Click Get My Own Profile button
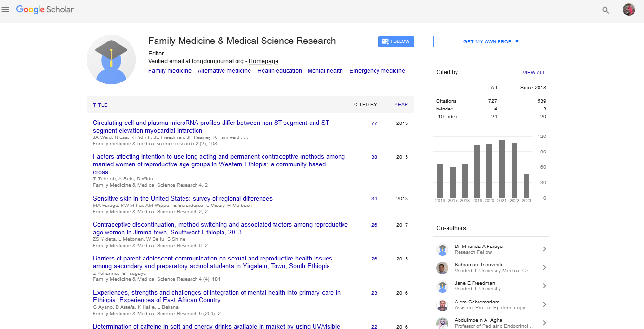The image size is (644, 329). pyautogui.click(x=490, y=41)
